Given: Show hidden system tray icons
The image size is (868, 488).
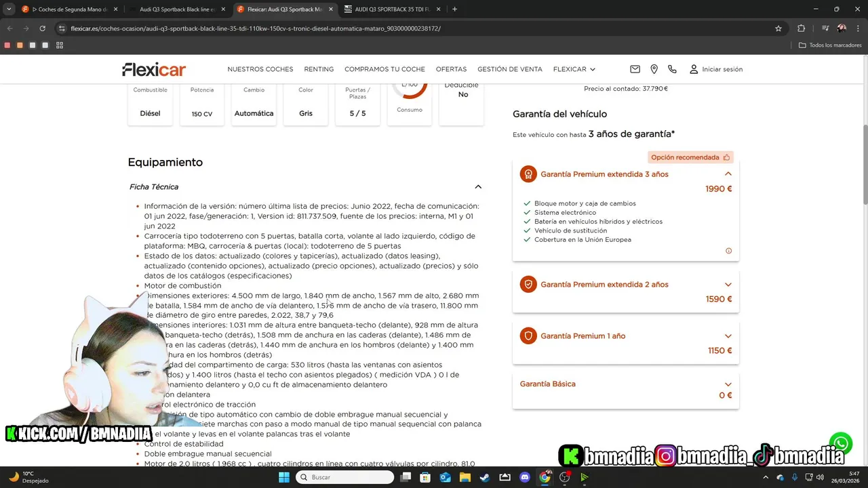Looking at the screenshot, I should click(766, 477).
